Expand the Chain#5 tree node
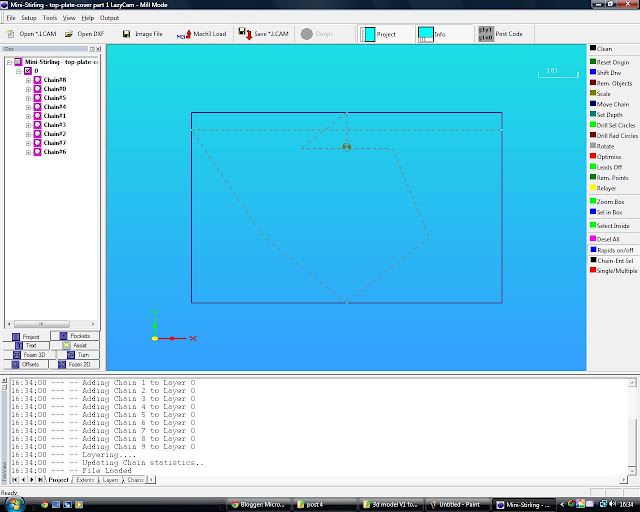 click(x=28, y=98)
